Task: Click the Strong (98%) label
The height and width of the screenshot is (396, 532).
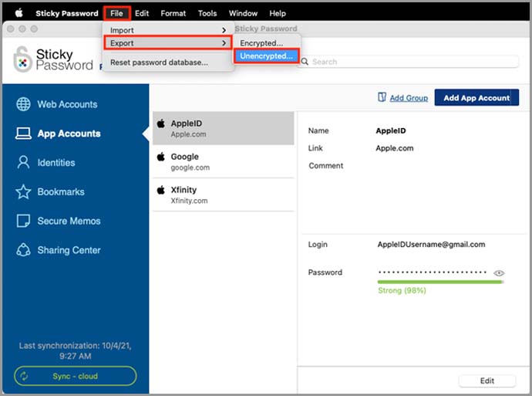Action: [402, 290]
